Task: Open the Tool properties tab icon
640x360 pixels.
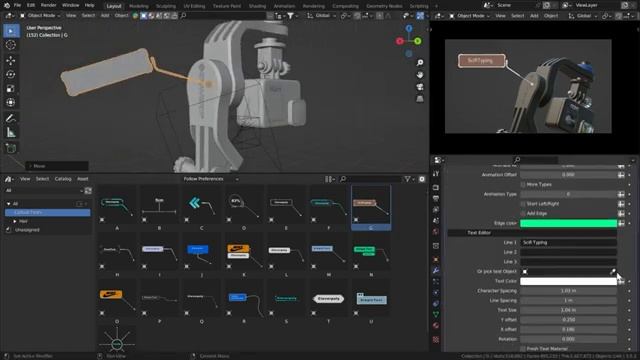Action: click(x=436, y=174)
